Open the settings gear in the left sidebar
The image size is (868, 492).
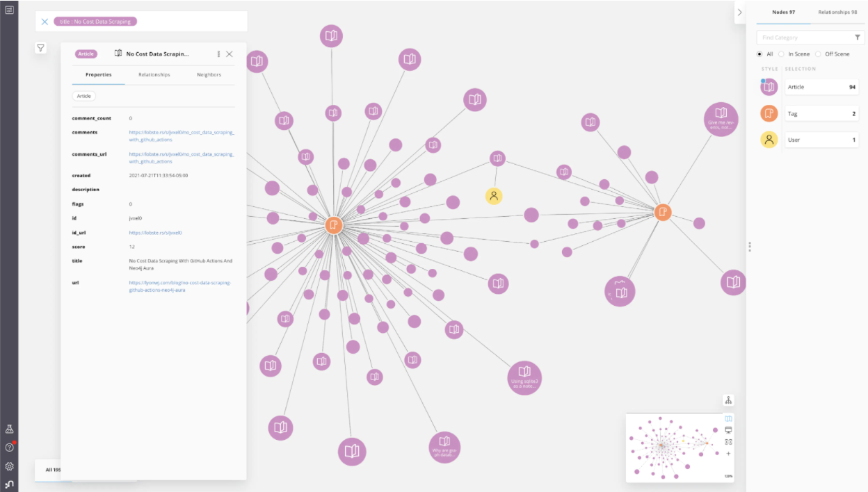pyautogui.click(x=10, y=466)
